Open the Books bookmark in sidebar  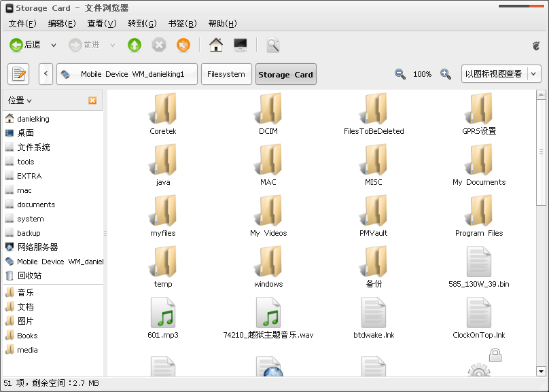point(53,336)
